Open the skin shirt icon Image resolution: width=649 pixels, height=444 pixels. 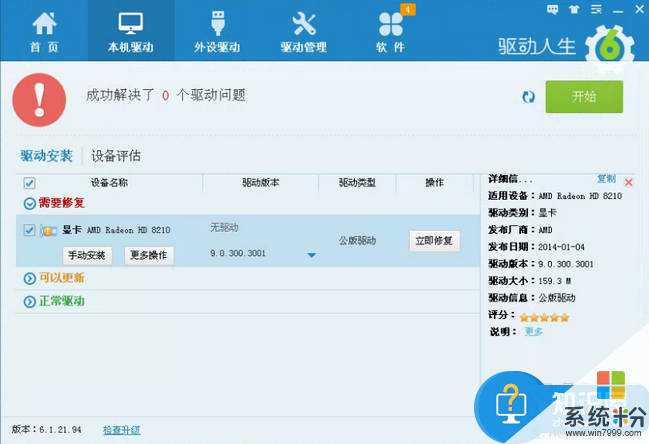coord(574,10)
